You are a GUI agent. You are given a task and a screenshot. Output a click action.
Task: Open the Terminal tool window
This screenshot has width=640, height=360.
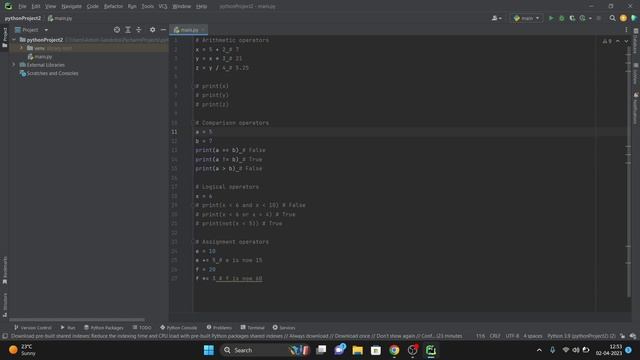pyautogui.click(x=252, y=327)
